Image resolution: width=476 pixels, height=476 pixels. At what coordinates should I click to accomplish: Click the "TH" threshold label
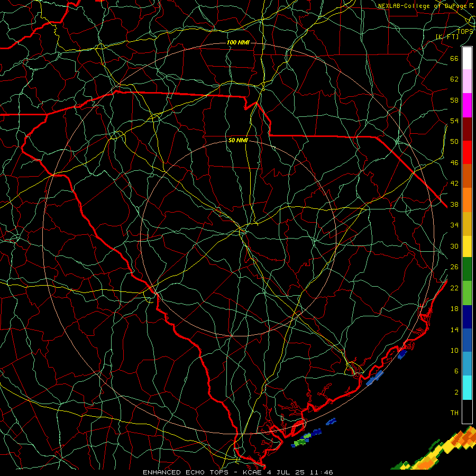tap(454, 413)
